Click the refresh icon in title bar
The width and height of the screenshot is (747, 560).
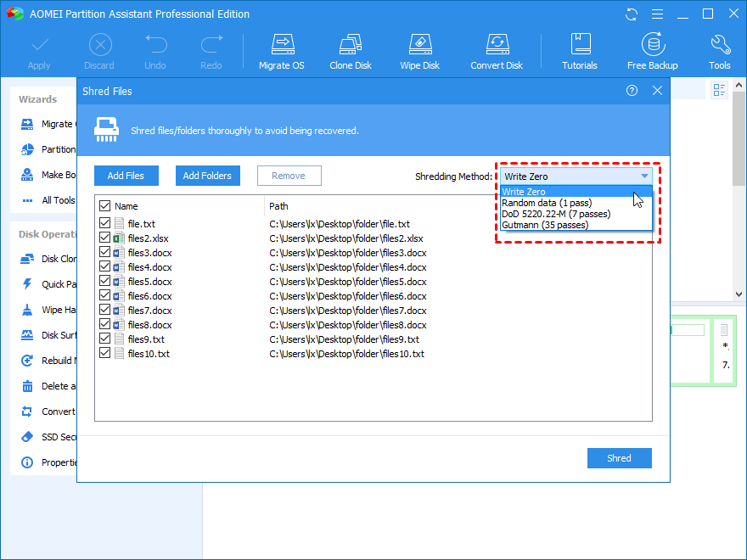pos(632,14)
